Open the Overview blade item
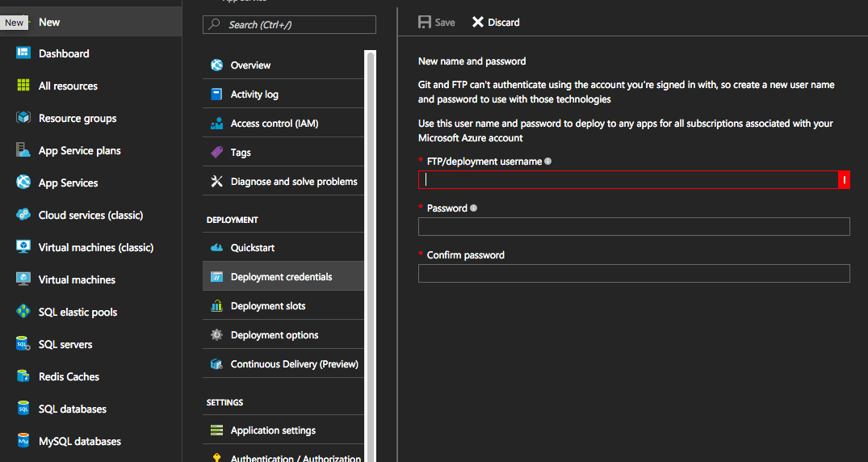This screenshot has height=462, width=868. click(283, 65)
